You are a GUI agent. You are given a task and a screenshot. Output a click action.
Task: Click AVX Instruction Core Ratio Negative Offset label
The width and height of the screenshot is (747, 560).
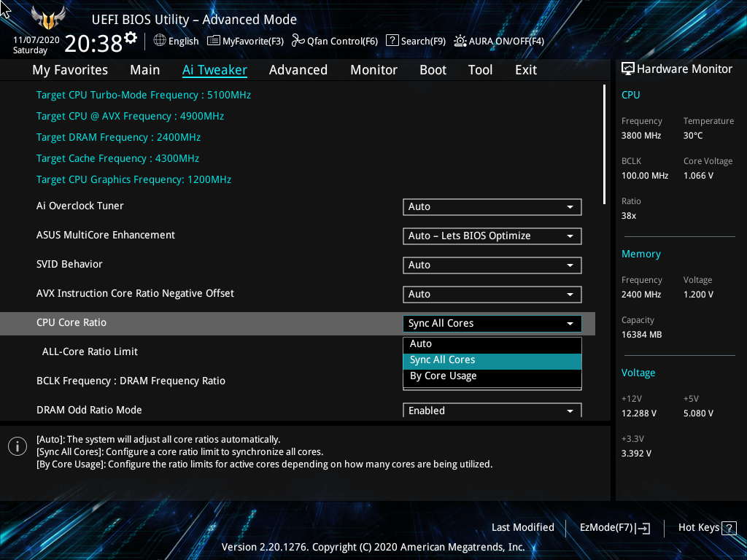point(135,293)
